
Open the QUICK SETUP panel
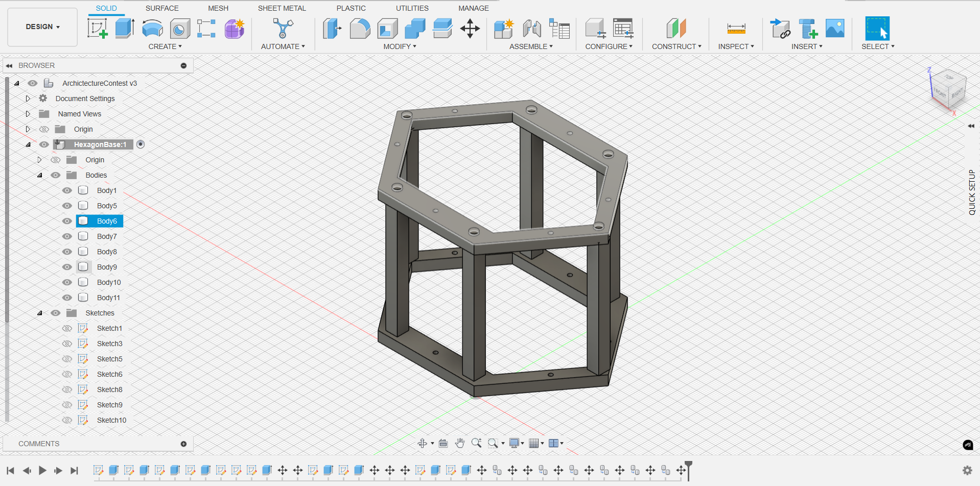pos(972,192)
